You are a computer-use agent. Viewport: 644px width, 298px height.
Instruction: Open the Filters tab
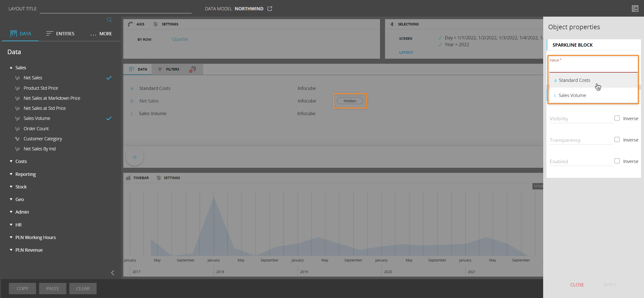point(169,69)
